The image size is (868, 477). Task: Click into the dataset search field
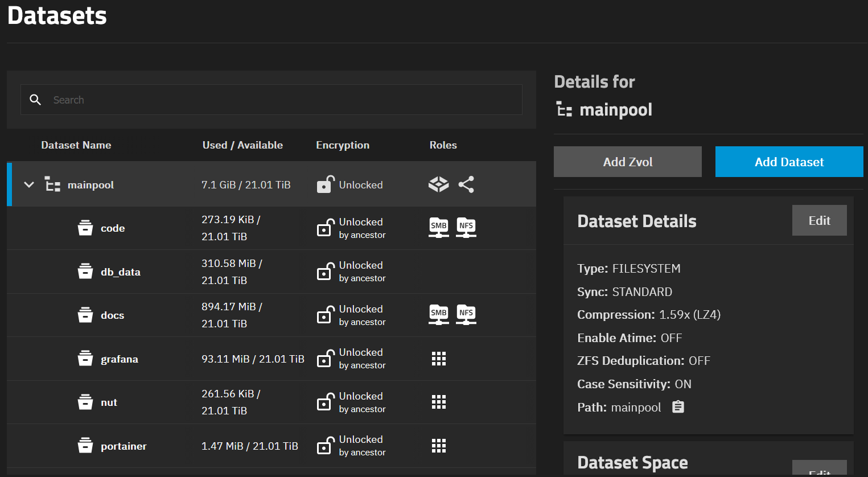pyautogui.click(x=228, y=99)
